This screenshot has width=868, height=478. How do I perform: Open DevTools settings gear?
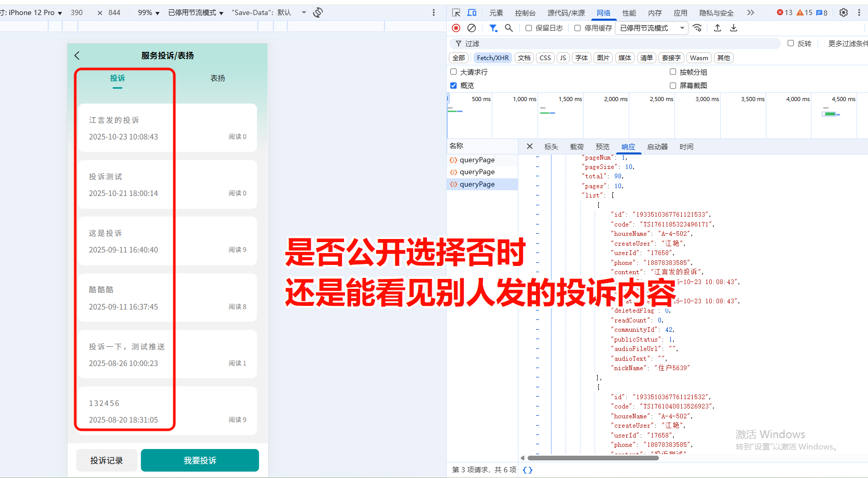pos(844,12)
